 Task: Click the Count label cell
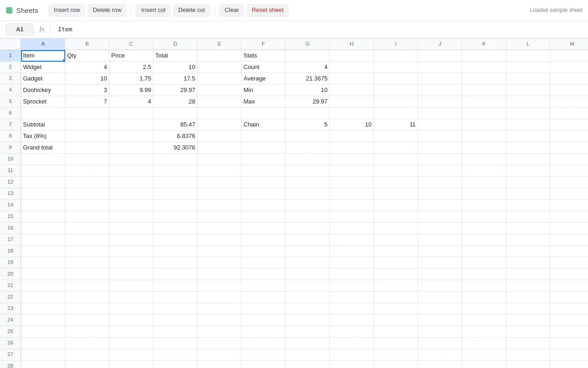[264, 67]
